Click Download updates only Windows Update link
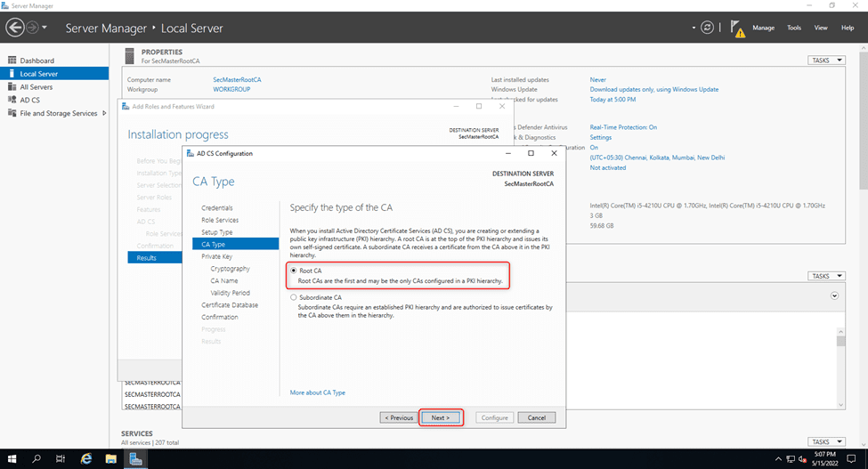 [x=653, y=90]
